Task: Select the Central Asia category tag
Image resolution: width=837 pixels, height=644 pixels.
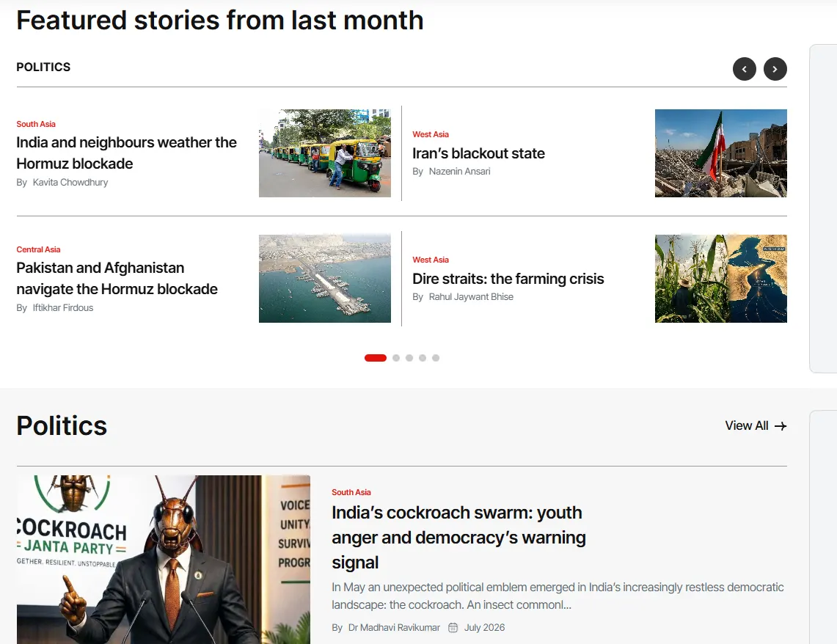Action: point(38,249)
